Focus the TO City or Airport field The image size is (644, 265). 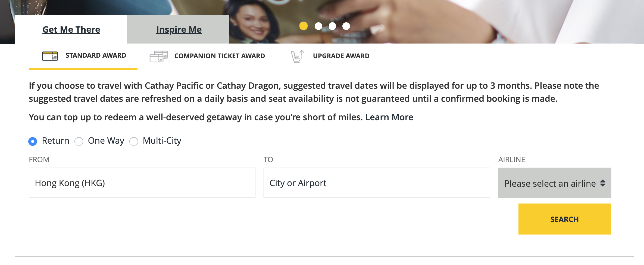[377, 183]
